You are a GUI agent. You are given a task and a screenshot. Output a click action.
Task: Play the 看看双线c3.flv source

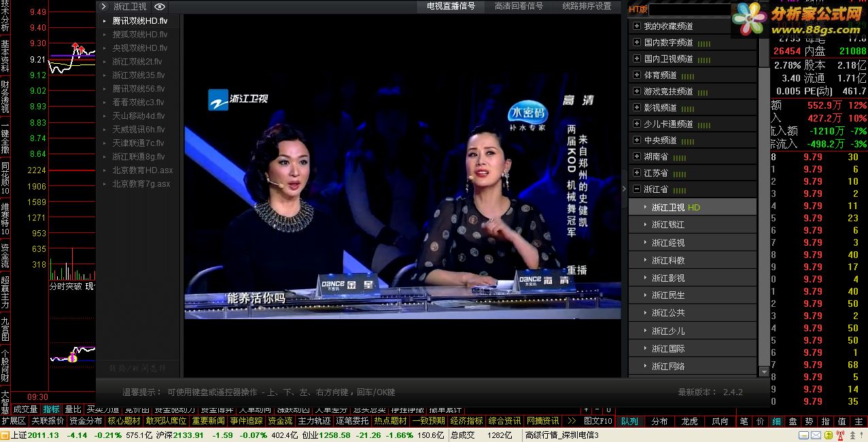pyautogui.click(x=139, y=103)
